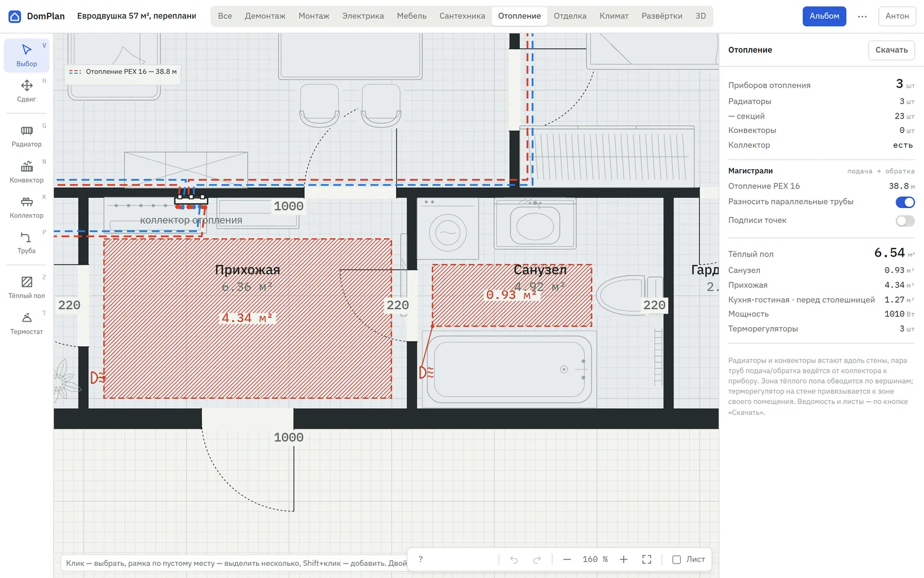This screenshot has width=924, height=578.
Task: Zoom out with the minus button
Action: tap(567, 560)
